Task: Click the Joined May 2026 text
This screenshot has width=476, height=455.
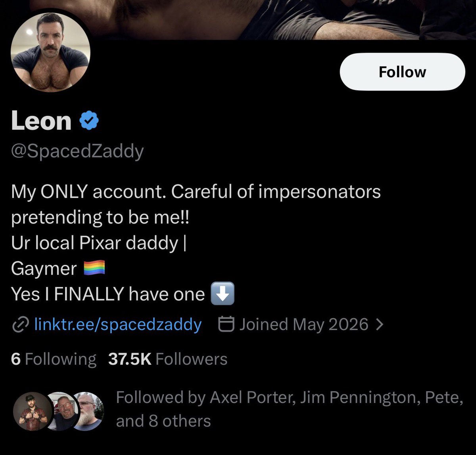Action: [304, 325]
